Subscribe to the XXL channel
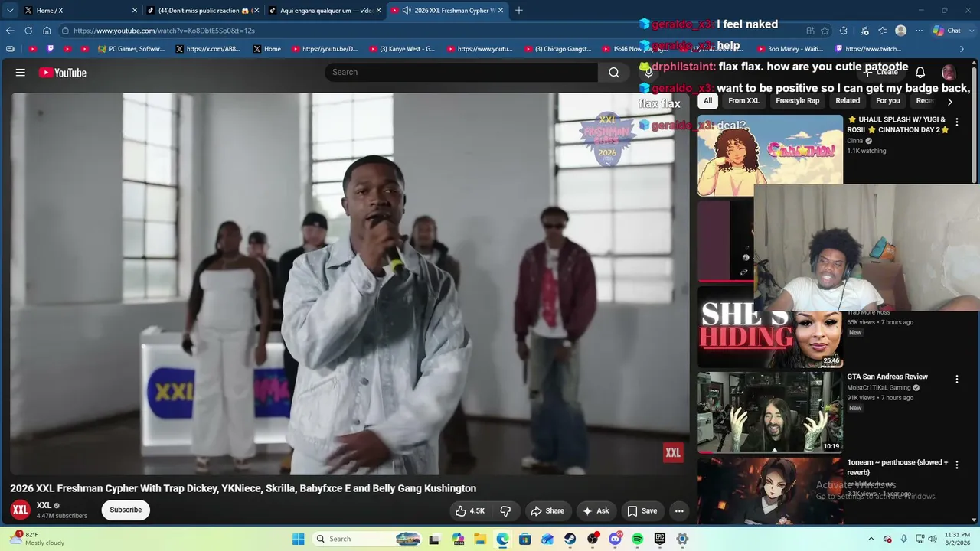This screenshot has width=980, height=551. pos(126,510)
